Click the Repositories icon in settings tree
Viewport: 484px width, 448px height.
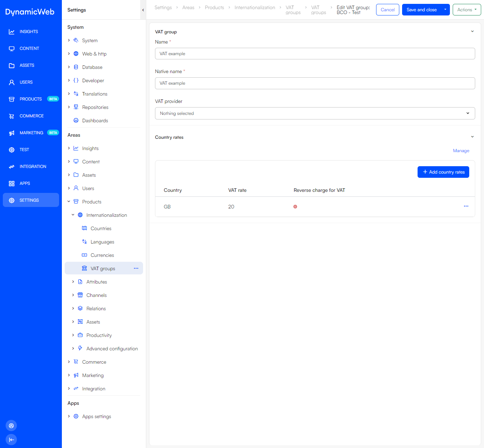click(x=76, y=107)
